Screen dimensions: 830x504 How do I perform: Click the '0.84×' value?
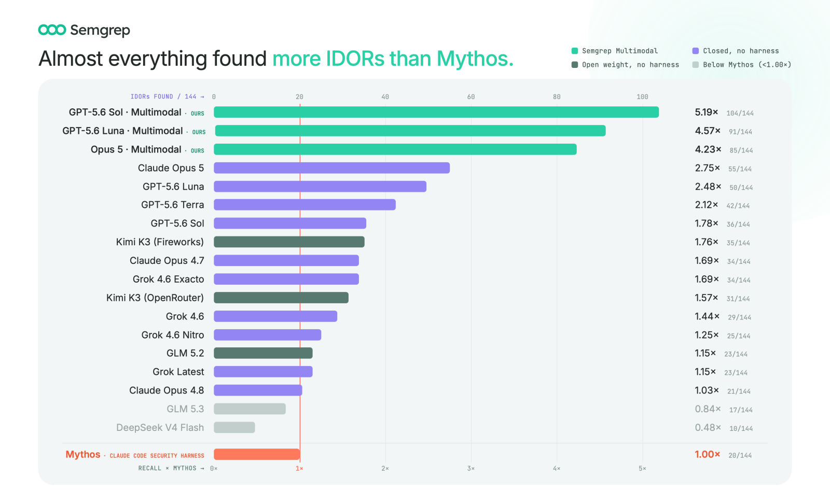coord(708,409)
